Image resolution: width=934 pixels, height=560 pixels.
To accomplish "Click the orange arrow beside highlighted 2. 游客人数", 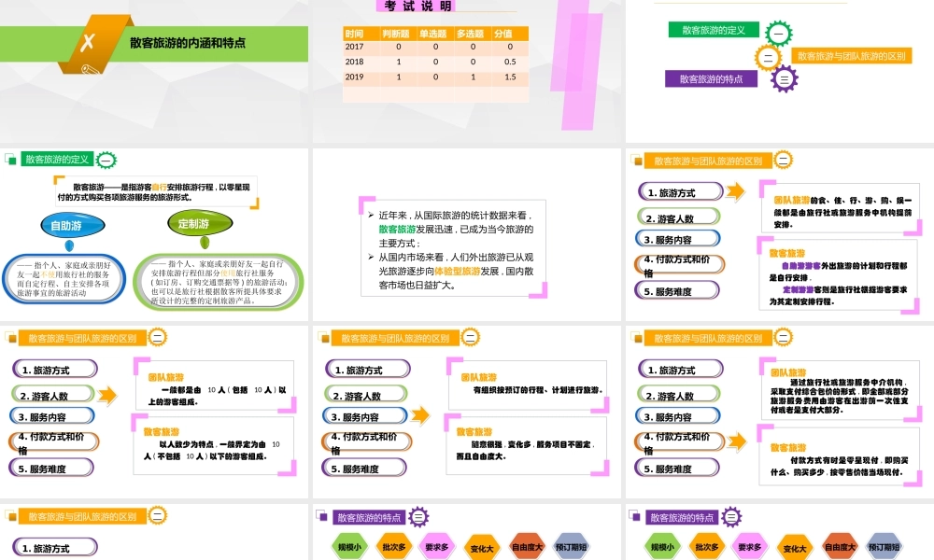I will [107, 395].
